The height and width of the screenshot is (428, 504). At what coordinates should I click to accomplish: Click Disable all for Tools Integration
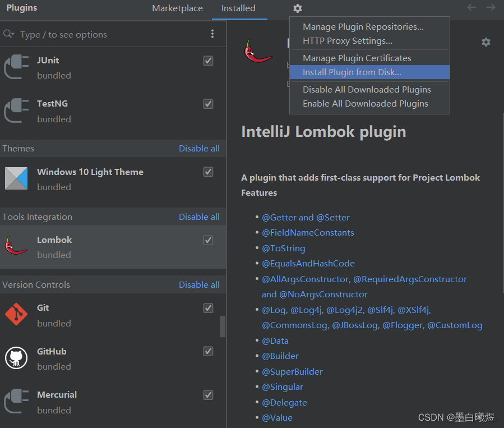point(199,217)
